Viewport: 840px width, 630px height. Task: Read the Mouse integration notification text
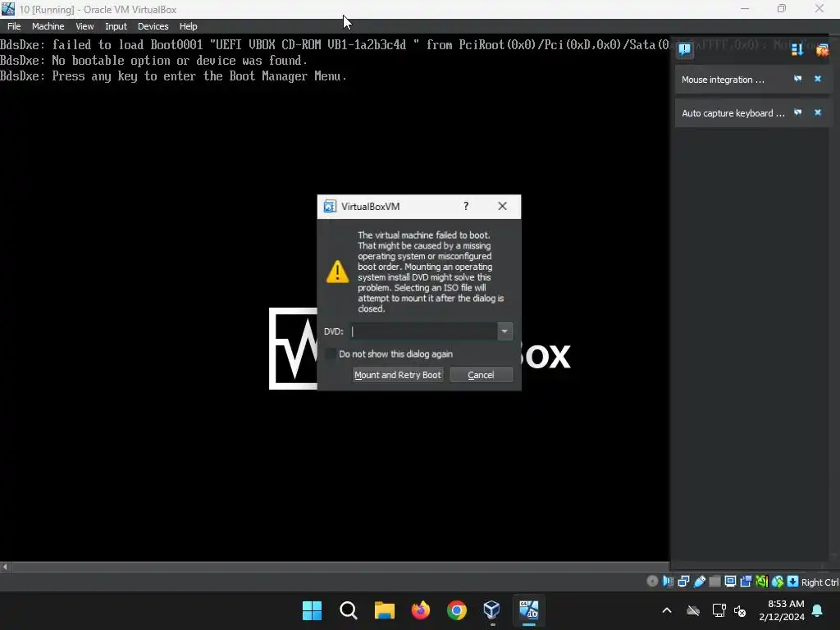[x=723, y=80]
